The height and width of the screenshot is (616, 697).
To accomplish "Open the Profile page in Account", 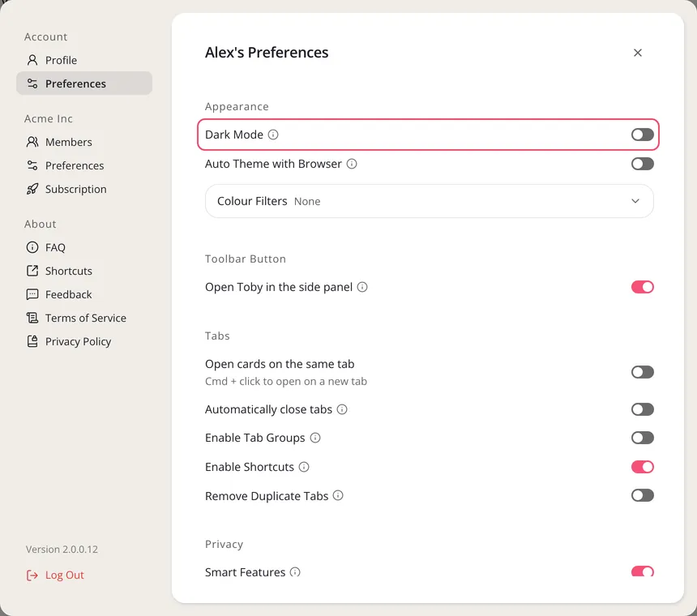I will [84, 60].
